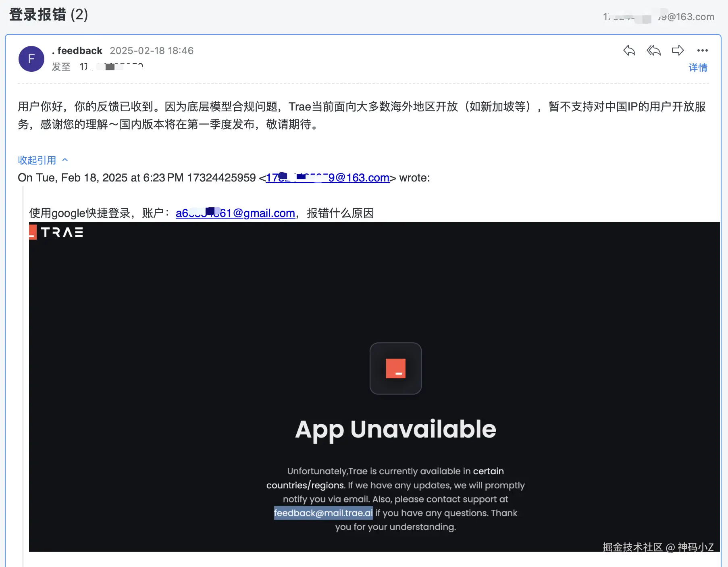Open the gmail.com account link
The image size is (728, 567).
(x=235, y=213)
